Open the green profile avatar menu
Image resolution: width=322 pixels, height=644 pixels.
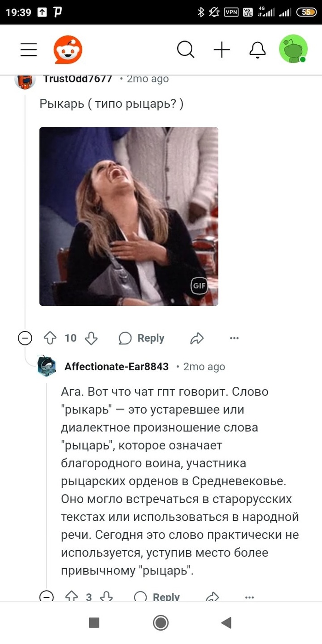pos(293,49)
